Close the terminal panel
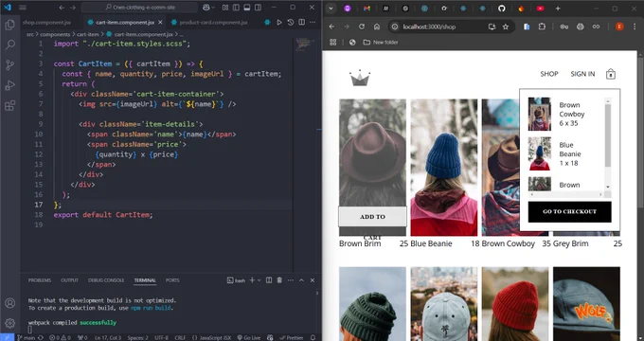 (x=313, y=280)
